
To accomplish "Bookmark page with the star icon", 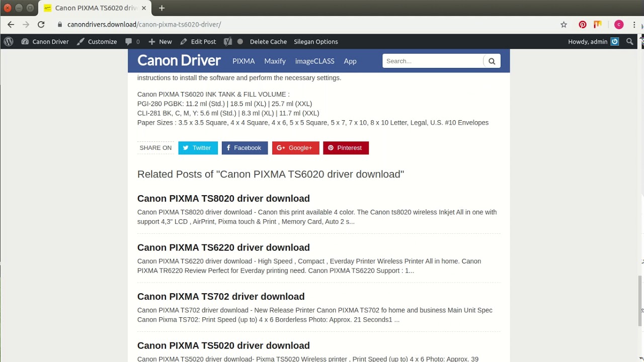I will [564, 25].
